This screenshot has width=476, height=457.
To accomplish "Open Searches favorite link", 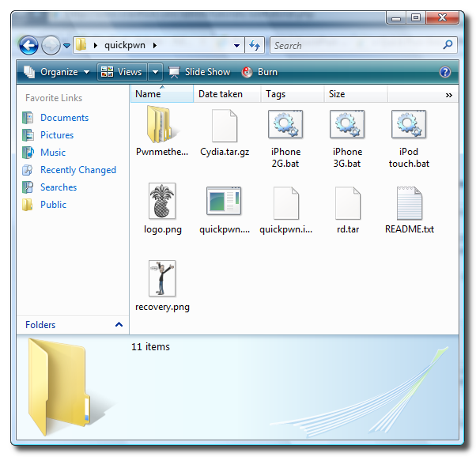I will point(59,187).
